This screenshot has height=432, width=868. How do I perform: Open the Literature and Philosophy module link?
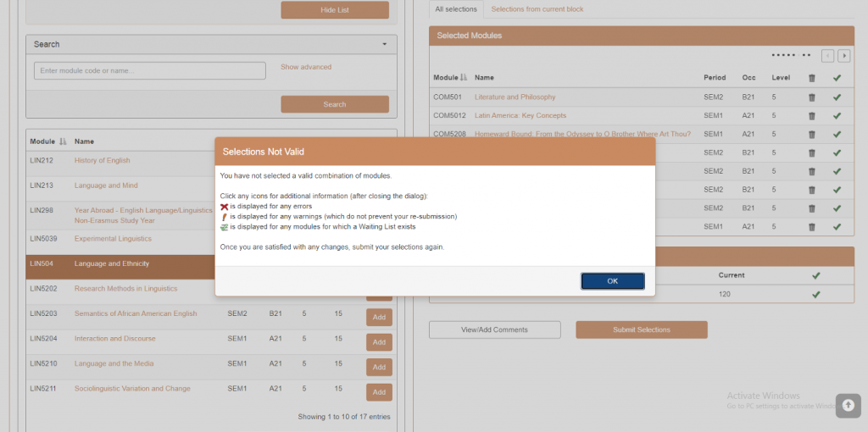(515, 97)
